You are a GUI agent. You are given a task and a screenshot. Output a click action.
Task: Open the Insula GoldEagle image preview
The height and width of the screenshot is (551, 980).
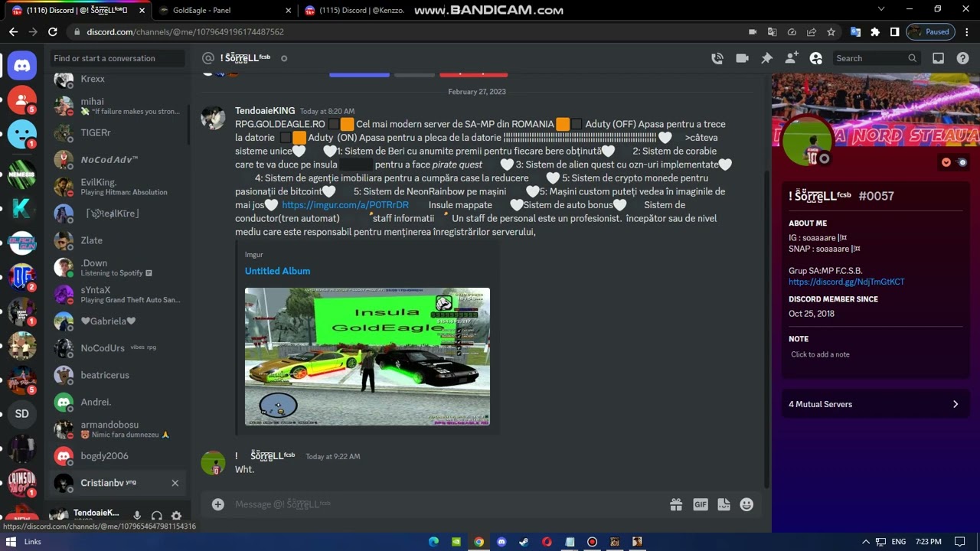tap(367, 357)
